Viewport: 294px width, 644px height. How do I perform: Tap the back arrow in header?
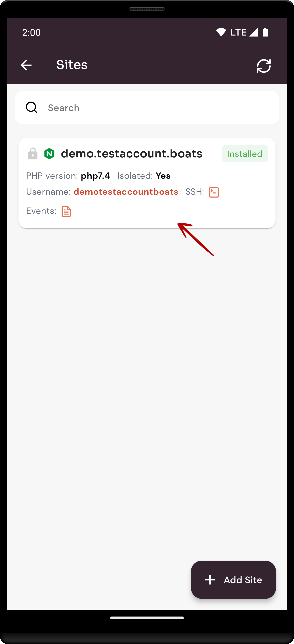tap(26, 65)
